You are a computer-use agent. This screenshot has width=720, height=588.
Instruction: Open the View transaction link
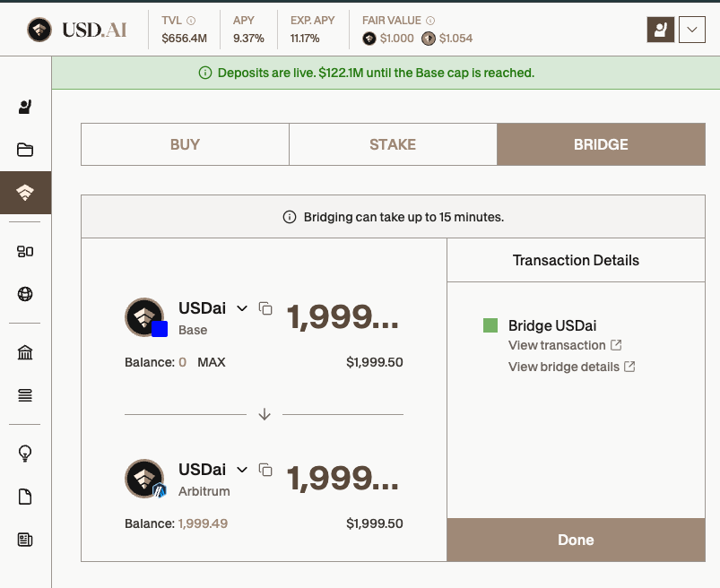point(565,345)
